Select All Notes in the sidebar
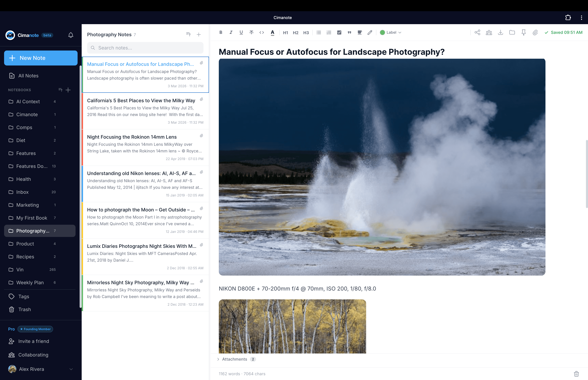The width and height of the screenshot is (588, 380). coord(28,76)
